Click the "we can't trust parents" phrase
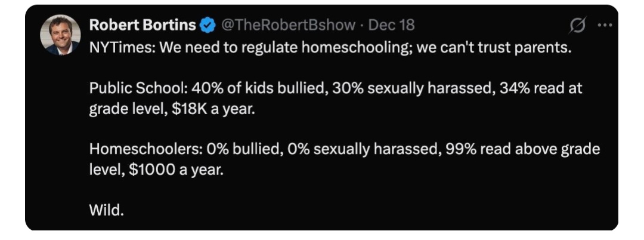 coord(494,48)
